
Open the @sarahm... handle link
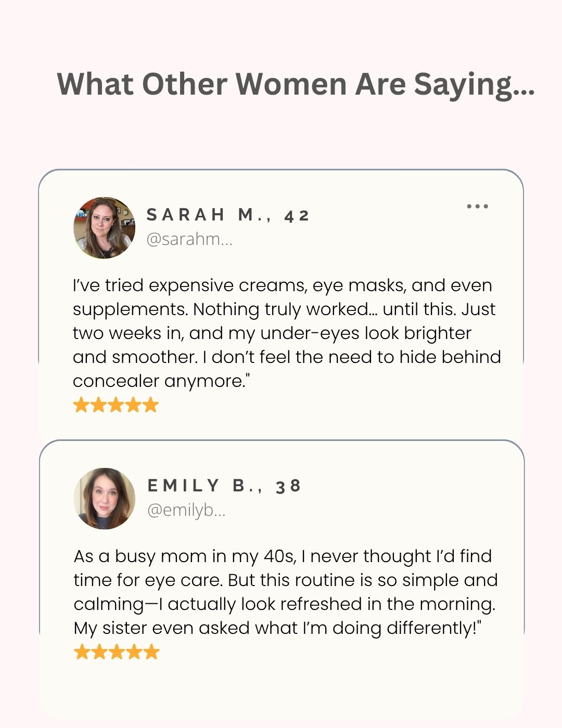(x=189, y=239)
